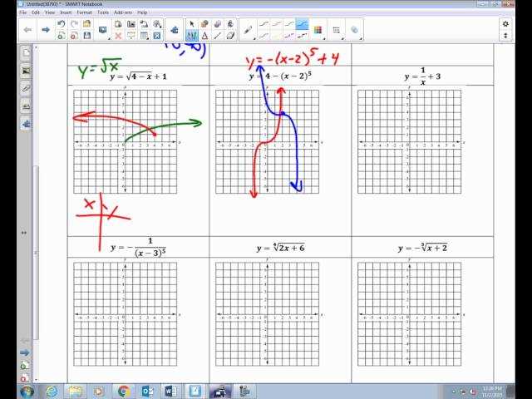The image size is (532, 399).
Task: Open the Edit menu
Action: tap(36, 12)
